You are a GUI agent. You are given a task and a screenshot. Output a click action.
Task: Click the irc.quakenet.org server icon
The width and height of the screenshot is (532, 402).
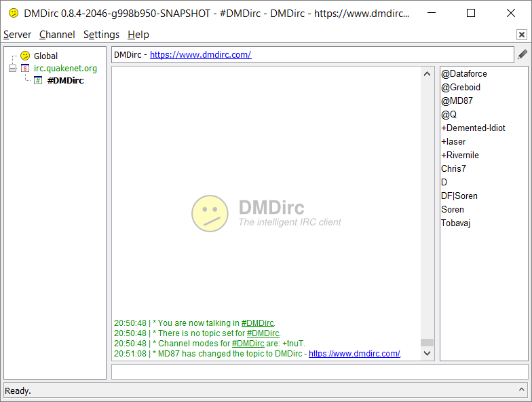pyautogui.click(x=25, y=69)
